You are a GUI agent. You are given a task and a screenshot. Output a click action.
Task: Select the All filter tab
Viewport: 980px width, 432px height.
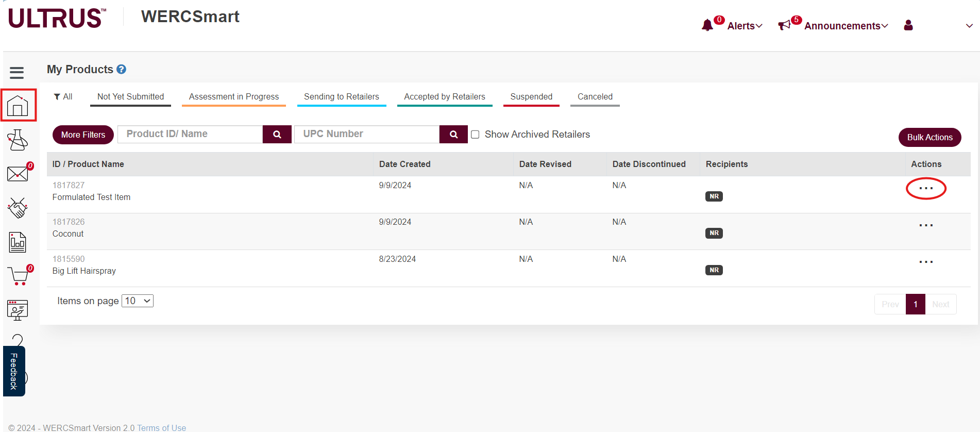tap(63, 96)
